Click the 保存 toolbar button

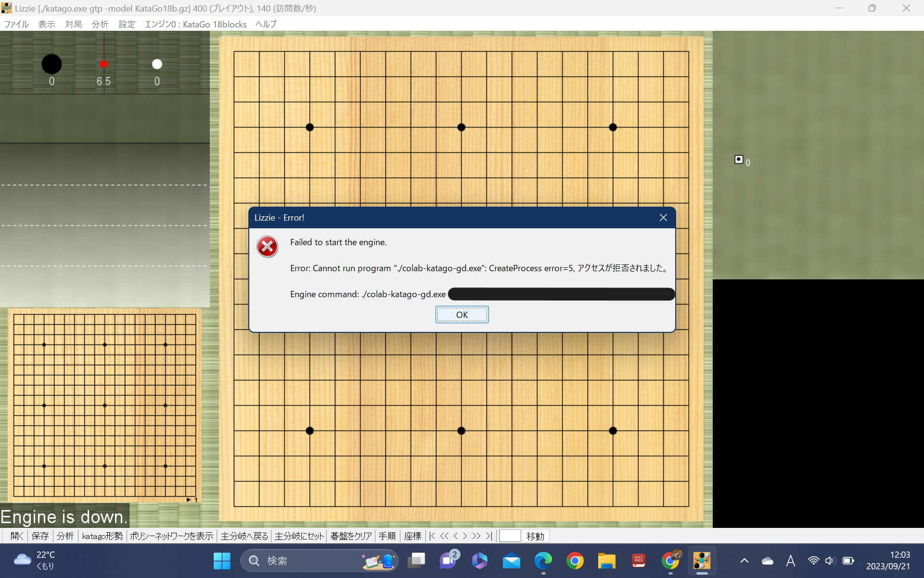40,536
